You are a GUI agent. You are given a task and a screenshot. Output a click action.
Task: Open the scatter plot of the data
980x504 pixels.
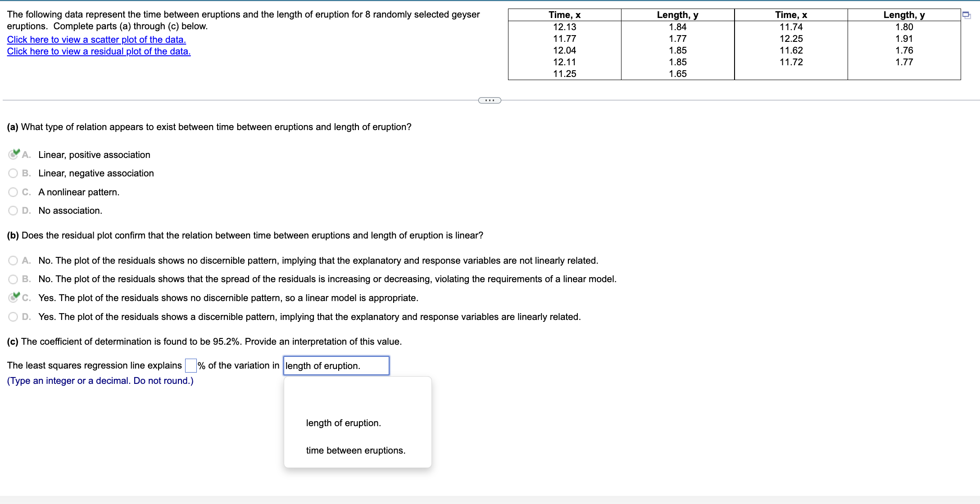pos(95,40)
